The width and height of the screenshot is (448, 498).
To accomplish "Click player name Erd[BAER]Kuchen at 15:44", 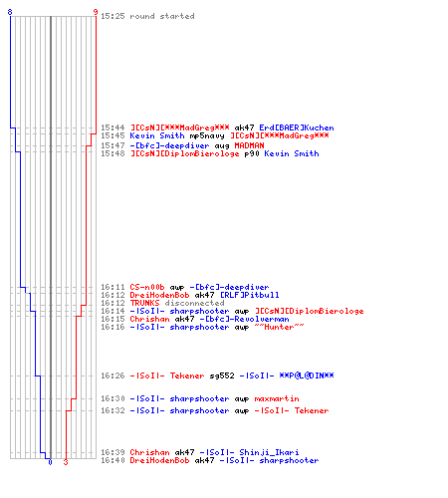I will 297,127.
